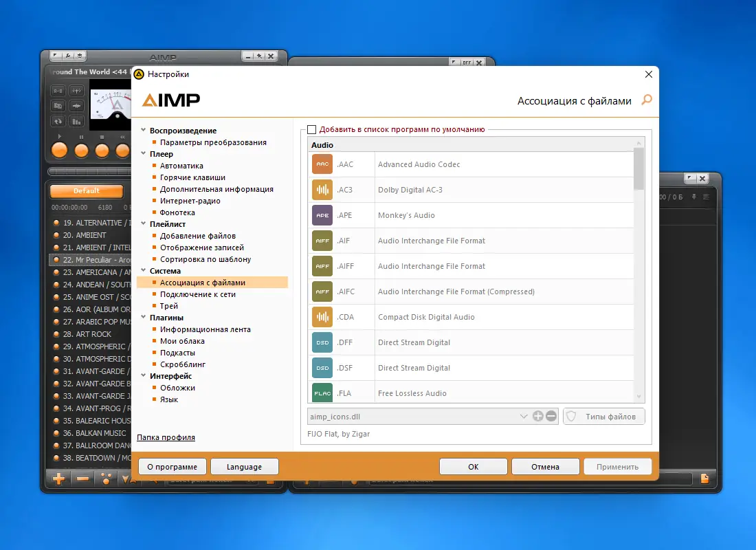Open list menu icon in right background window
The width and height of the screenshot is (756, 550).
(x=706, y=197)
